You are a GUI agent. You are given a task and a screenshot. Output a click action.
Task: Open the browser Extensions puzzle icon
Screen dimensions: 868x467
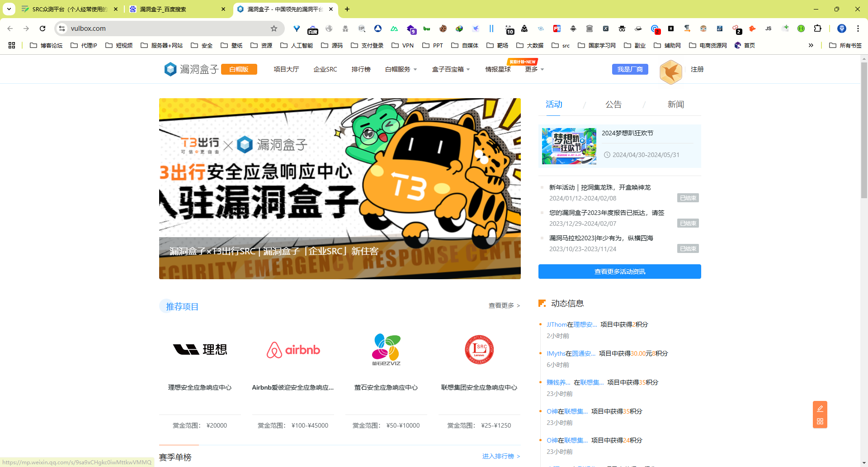[817, 29]
